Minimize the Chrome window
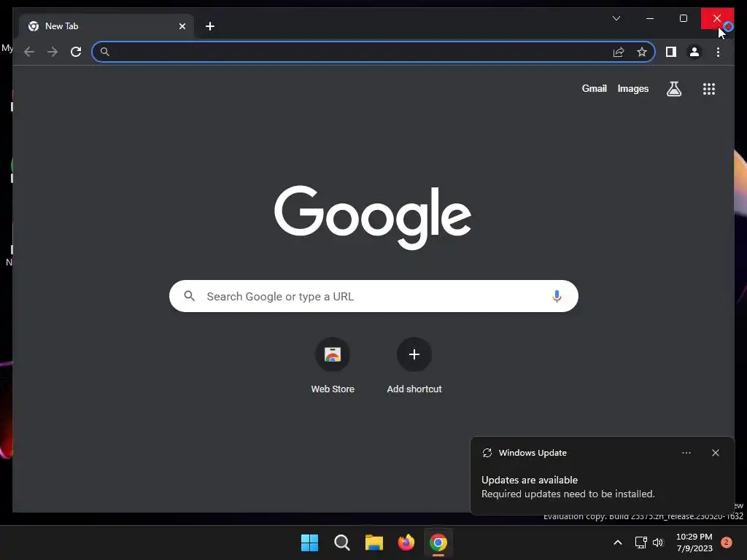The image size is (747, 560). 650,18
